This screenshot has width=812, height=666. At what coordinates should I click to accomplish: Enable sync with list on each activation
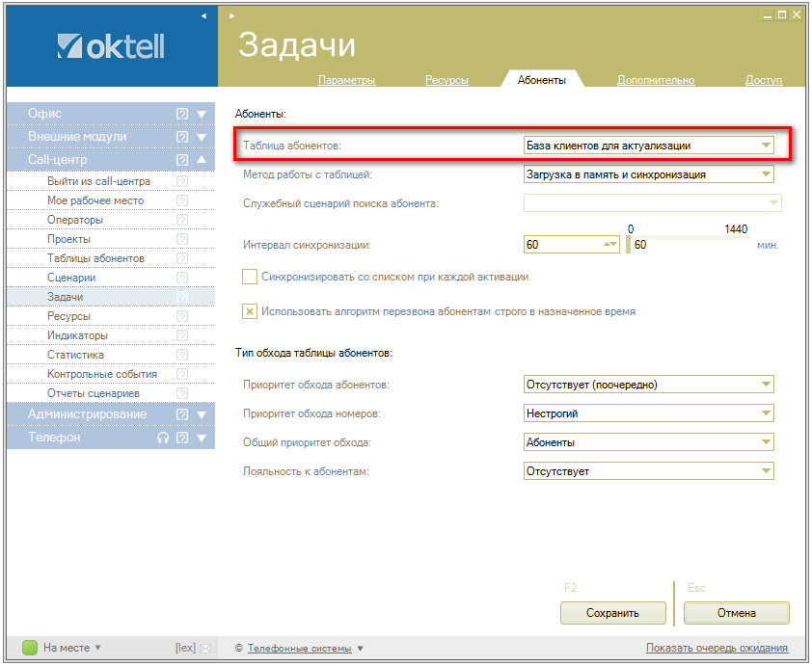(x=250, y=277)
